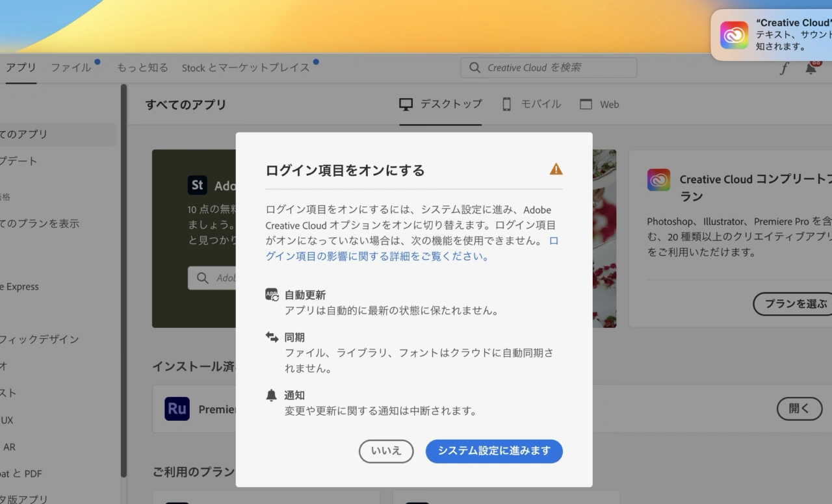Click the 開く button for Premiere Rush
Image resolution: width=832 pixels, height=504 pixels.
point(799,409)
